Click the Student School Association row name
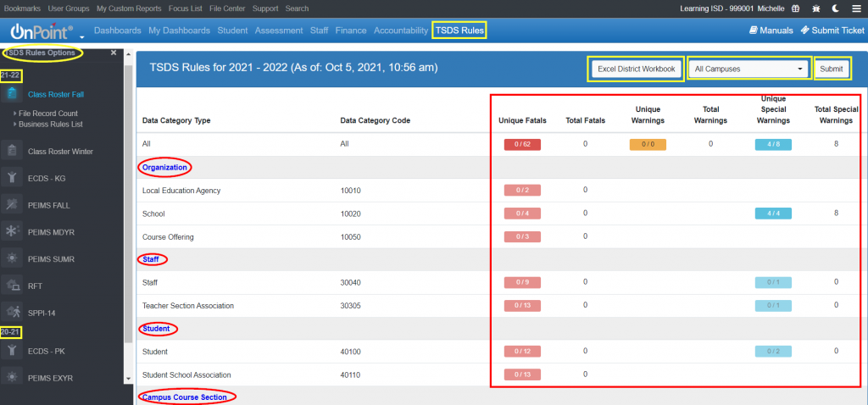 [186, 374]
